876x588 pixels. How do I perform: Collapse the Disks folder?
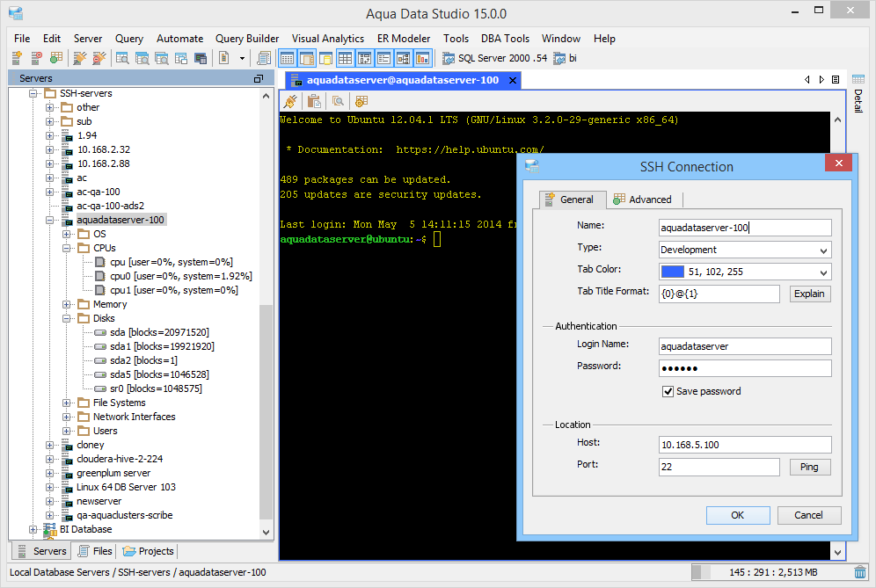66,318
